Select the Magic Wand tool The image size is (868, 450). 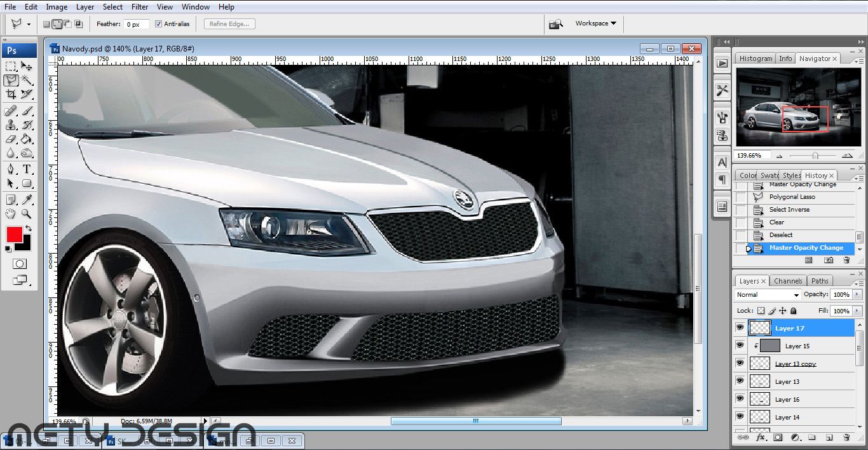pyautogui.click(x=27, y=80)
